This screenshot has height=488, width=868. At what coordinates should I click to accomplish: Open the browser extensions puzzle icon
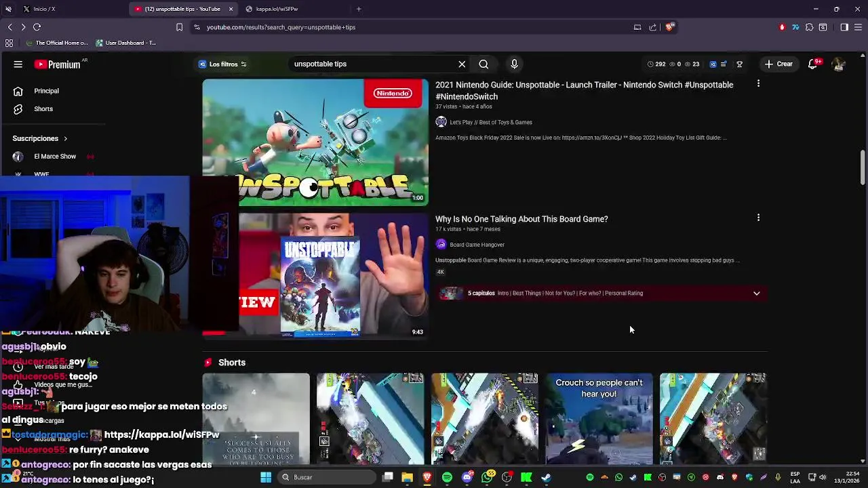(x=809, y=27)
